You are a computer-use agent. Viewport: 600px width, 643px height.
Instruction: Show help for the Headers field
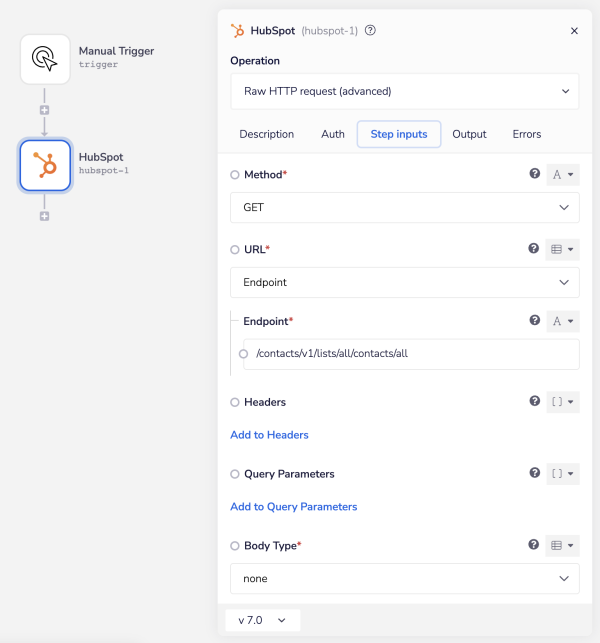534,402
